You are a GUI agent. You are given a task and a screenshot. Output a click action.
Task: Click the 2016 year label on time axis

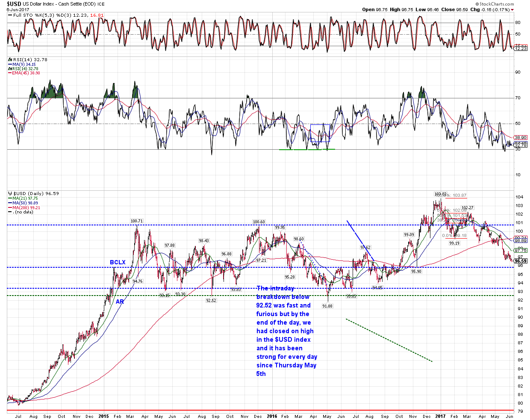pyautogui.click(x=272, y=416)
